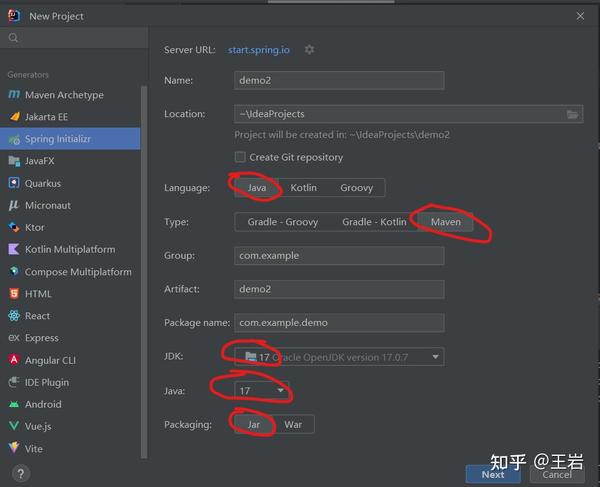Close the New Project dialog
The image size is (600, 487).
[x=580, y=16]
